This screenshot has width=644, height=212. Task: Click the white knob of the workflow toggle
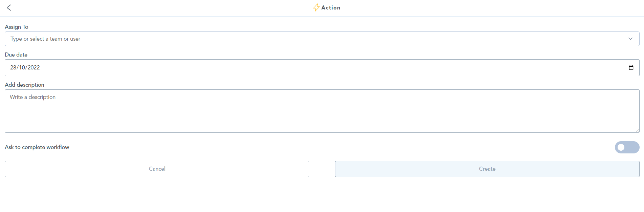click(x=621, y=147)
